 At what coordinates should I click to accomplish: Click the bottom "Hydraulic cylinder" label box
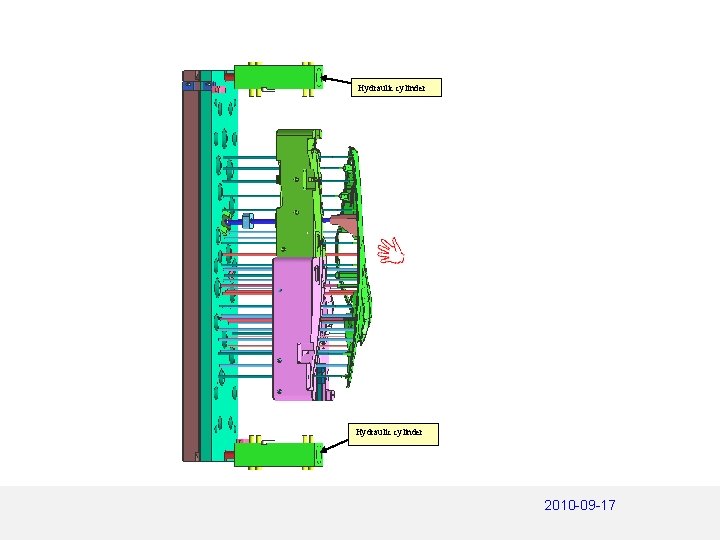point(394,434)
